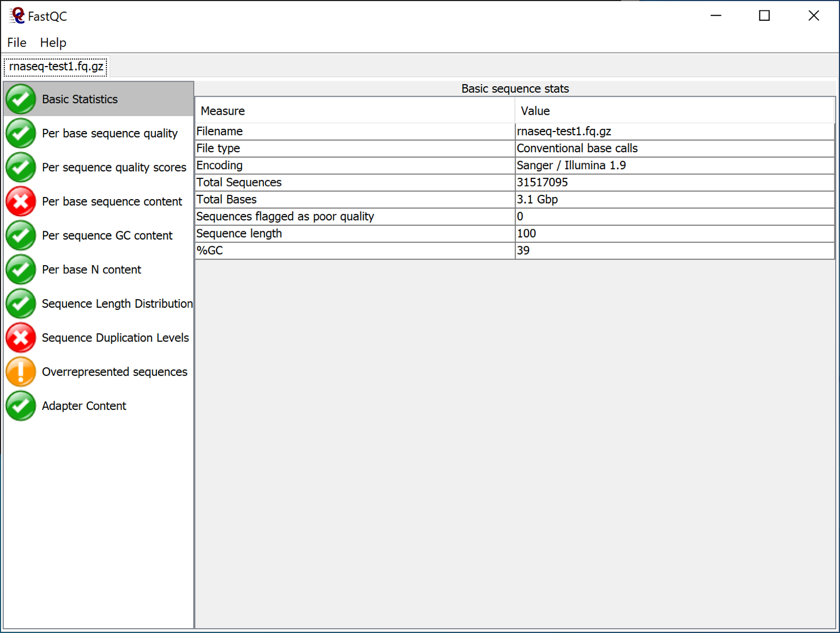Select the Total Sequences value cell
This screenshot has width=840, height=633.
(x=674, y=183)
